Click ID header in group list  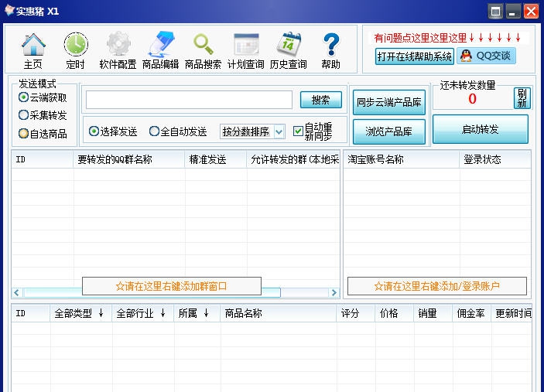43,159
